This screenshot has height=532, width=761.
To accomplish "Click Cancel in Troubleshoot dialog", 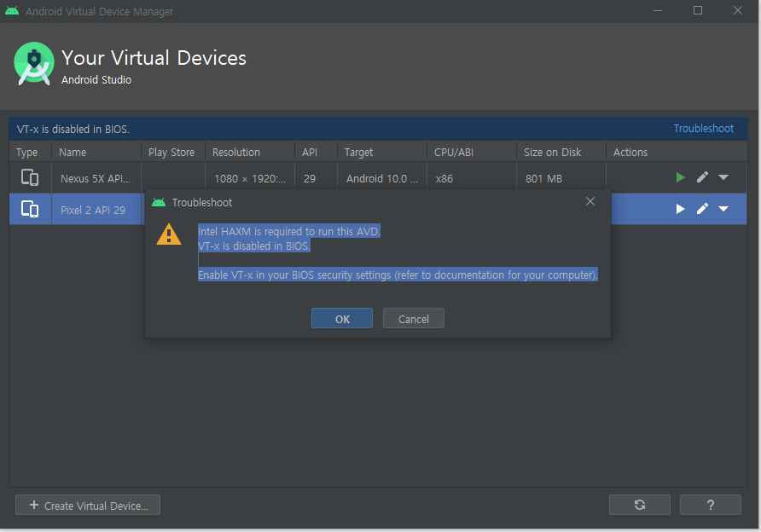I will (414, 318).
